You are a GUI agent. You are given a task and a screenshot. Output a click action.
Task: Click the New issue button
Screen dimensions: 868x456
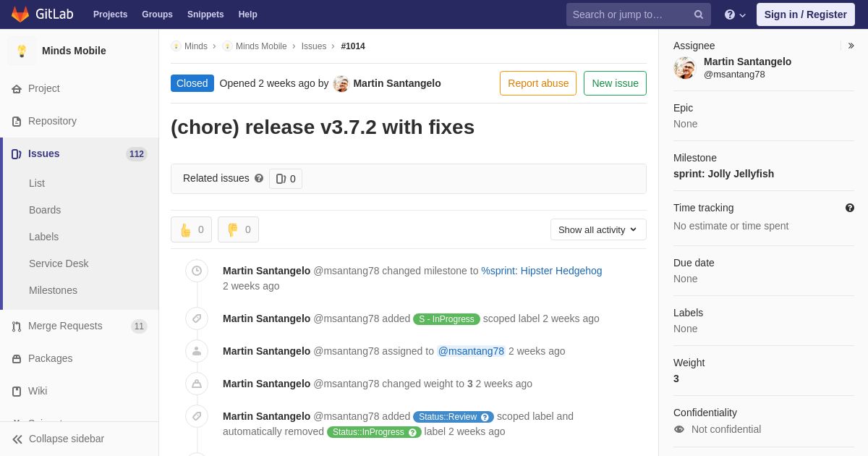coord(615,83)
